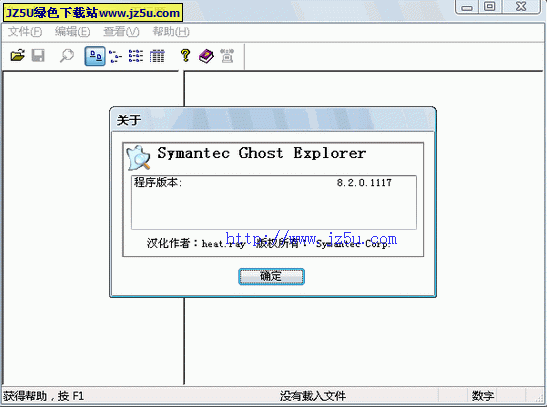Screen dimensions: 547x407
Task: Open the purple Help book icon
Action: point(206,56)
